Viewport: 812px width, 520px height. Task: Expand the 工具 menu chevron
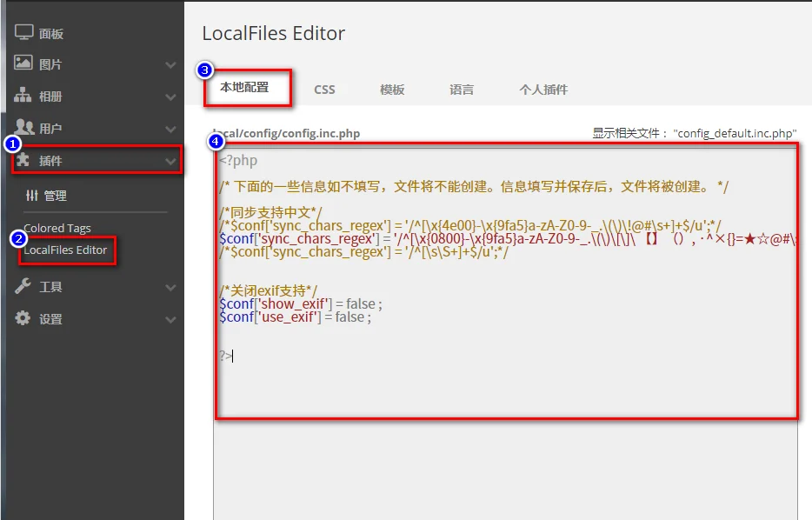point(170,288)
